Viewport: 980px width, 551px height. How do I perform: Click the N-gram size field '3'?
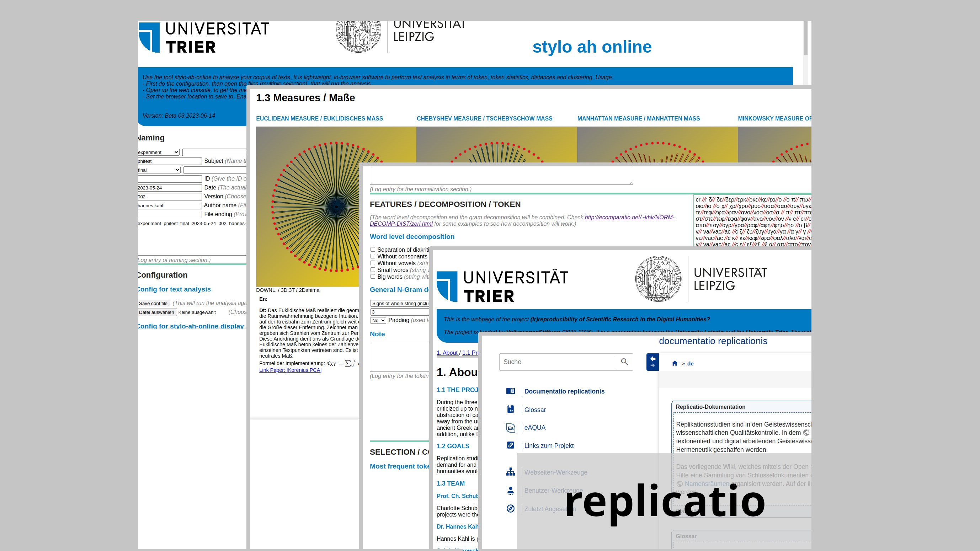399,312
